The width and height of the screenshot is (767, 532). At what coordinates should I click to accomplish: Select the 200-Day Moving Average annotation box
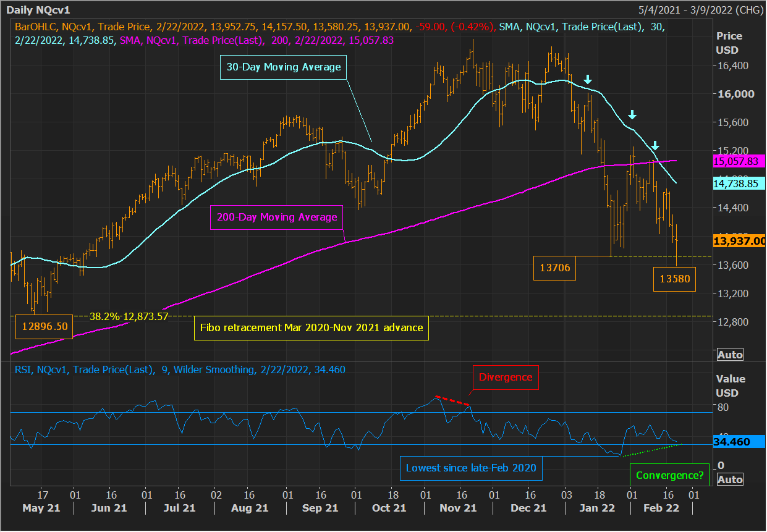[276, 217]
